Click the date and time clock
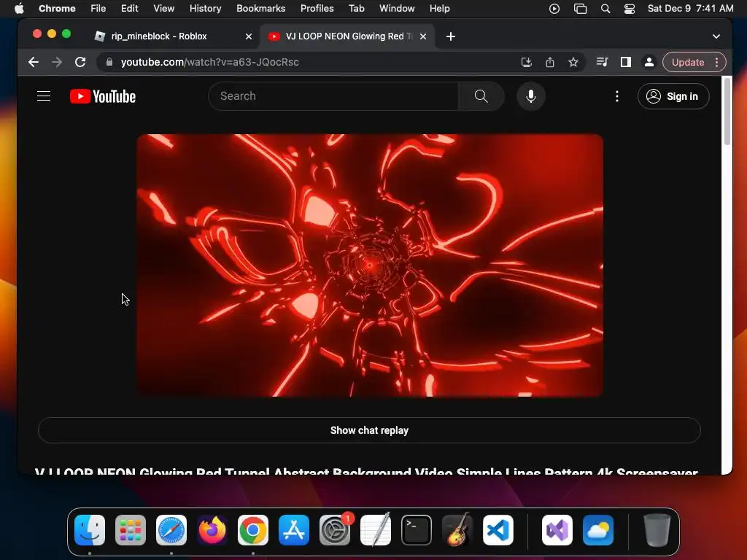 (690, 8)
